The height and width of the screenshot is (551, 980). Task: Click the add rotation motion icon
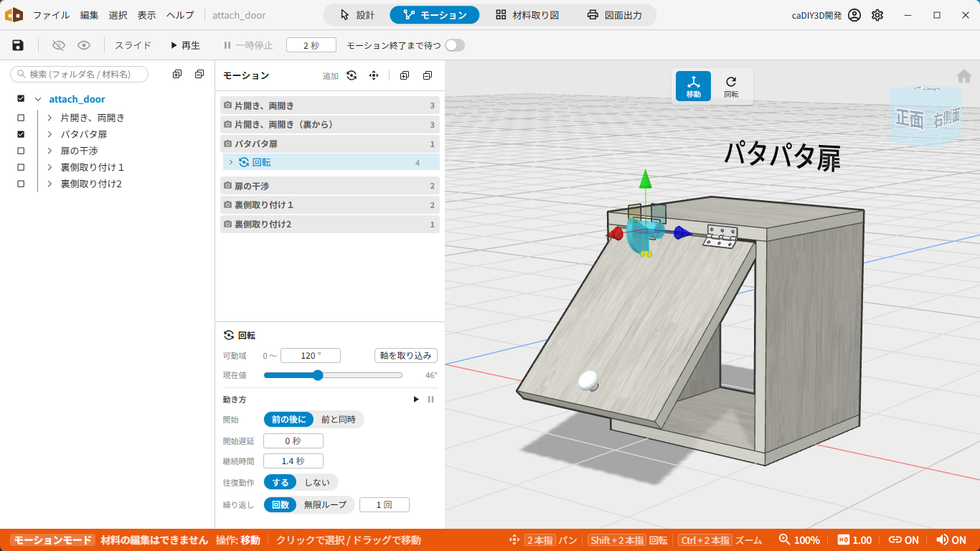coord(352,75)
